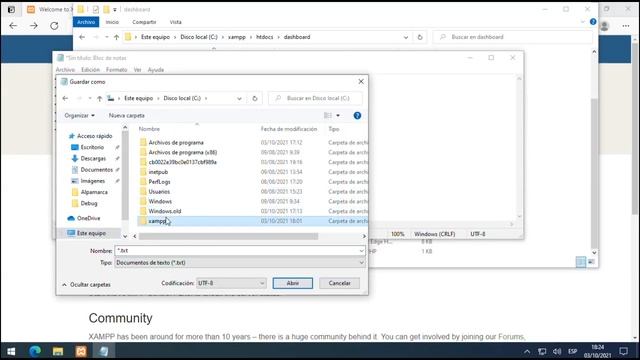The width and height of the screenshot is (640, 360).
Task: Click scroll down arrow in navigation pane
Action: click(125, 236)
